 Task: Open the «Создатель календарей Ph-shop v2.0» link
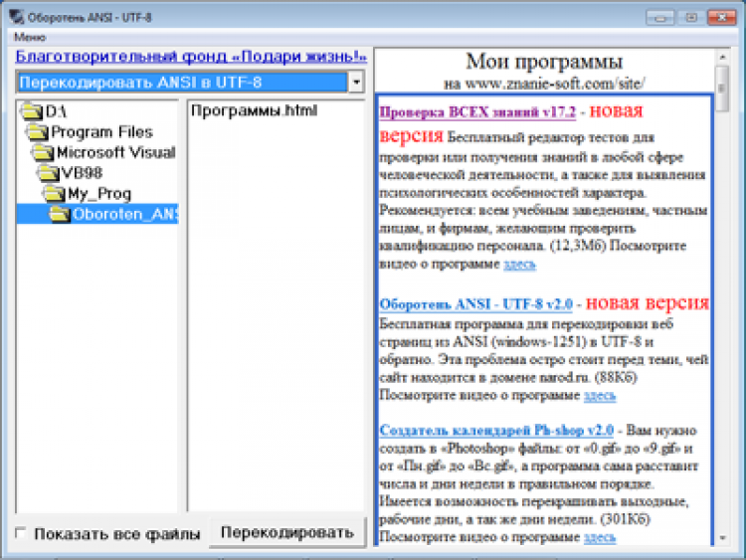pos(496,431)
